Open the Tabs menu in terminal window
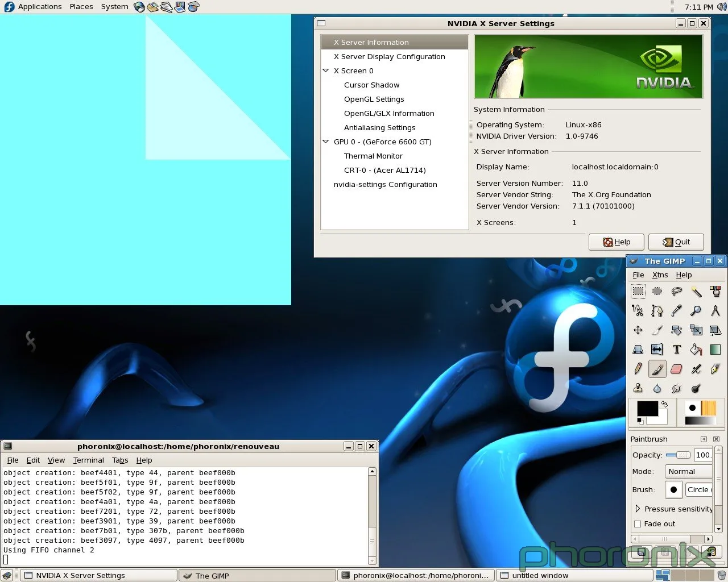The width and height of the screenshot is (728, 582). tap(120, 460)
